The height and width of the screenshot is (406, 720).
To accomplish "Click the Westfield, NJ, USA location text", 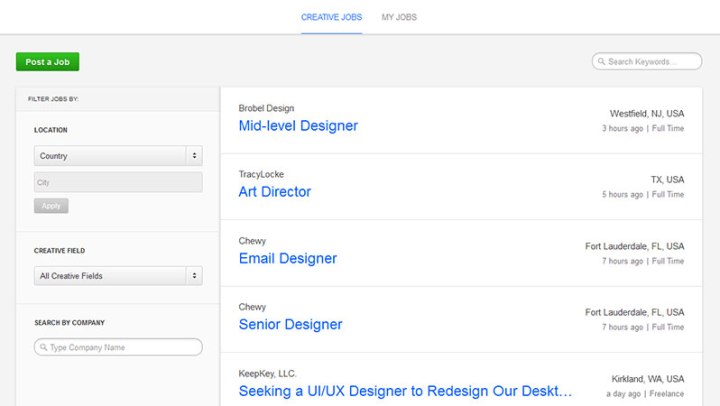I will click(x=647, y=114).
